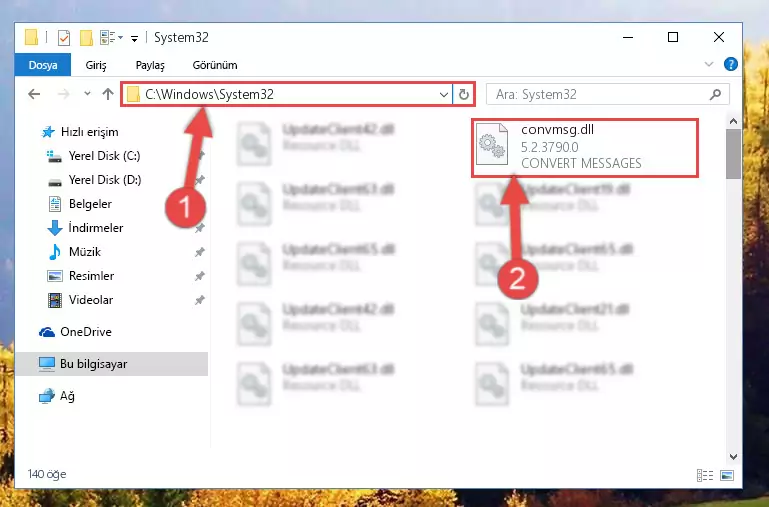Screen dimensions: 769x507
Task: Click the pin icon next to Resimler
Action: point(200,276)
